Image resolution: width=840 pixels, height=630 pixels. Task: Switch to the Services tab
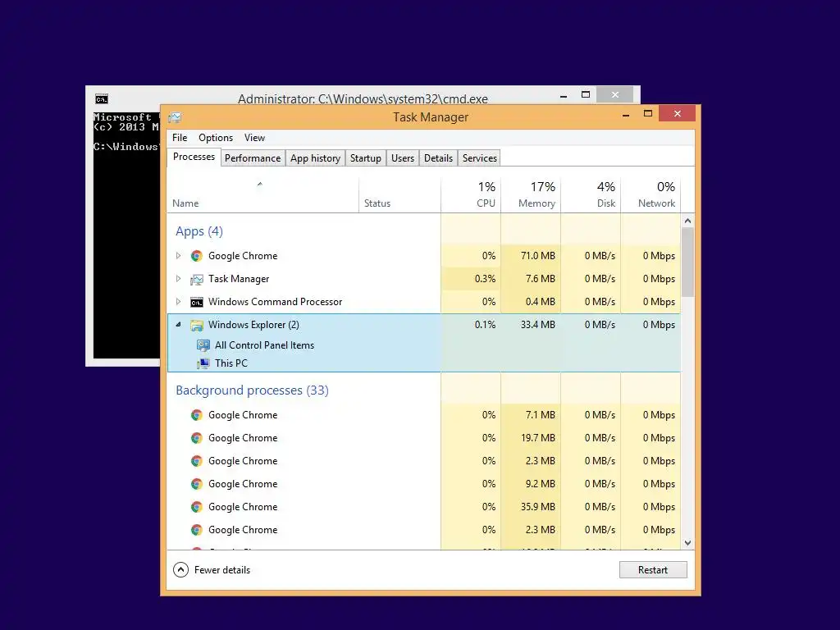point(479,158)
